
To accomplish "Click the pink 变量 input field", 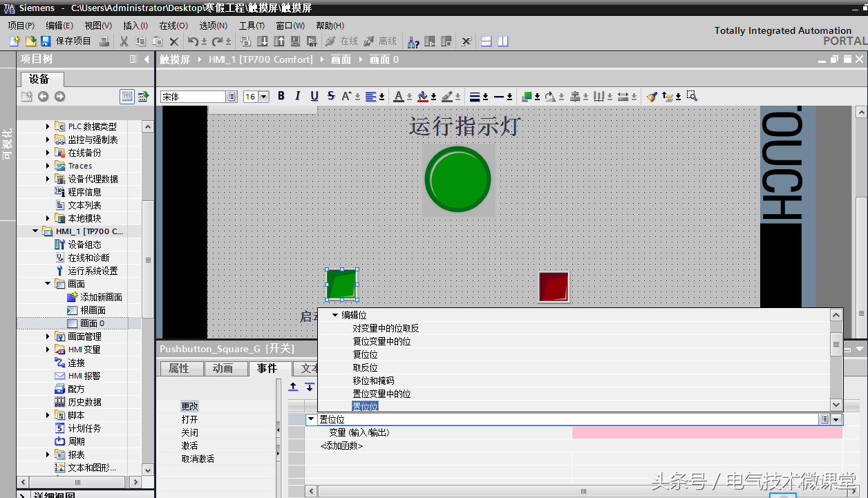I will (706, 432).
